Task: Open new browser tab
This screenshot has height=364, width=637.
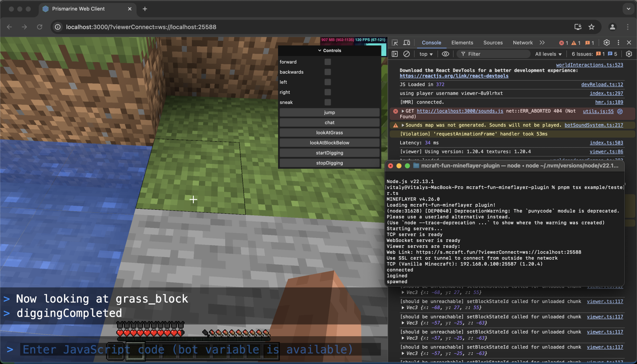Action: (145, 9)
